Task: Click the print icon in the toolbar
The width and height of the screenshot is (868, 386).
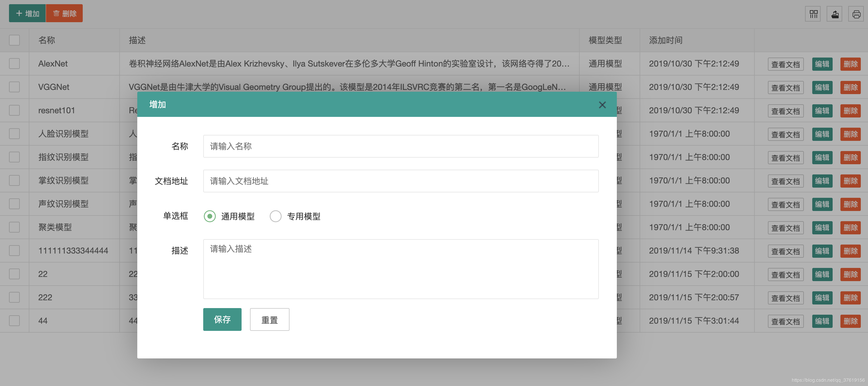Action: click(x=856, y=14)
